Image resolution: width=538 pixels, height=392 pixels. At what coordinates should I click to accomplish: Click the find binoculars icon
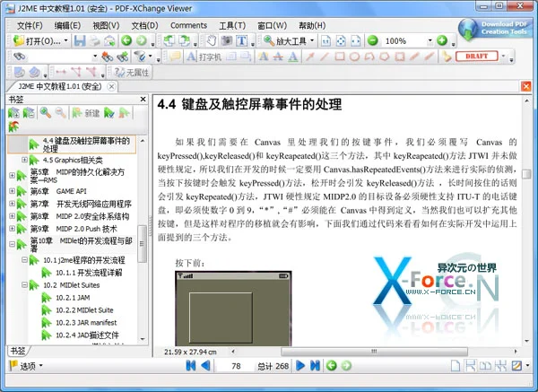pyautogui.click(x=19, y=57)
